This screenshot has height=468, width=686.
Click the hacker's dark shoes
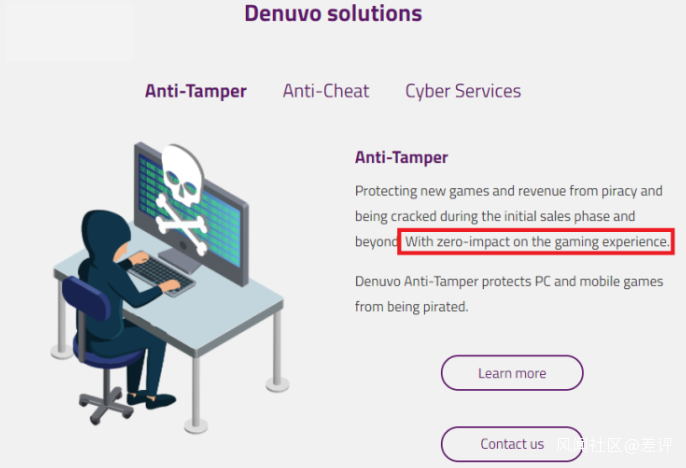(151, 399)
